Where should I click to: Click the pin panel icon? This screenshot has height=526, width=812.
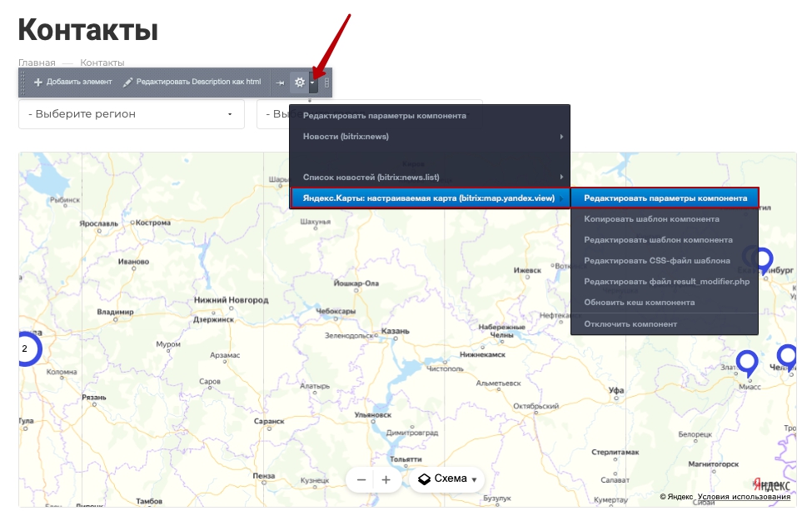pos(280,83)
